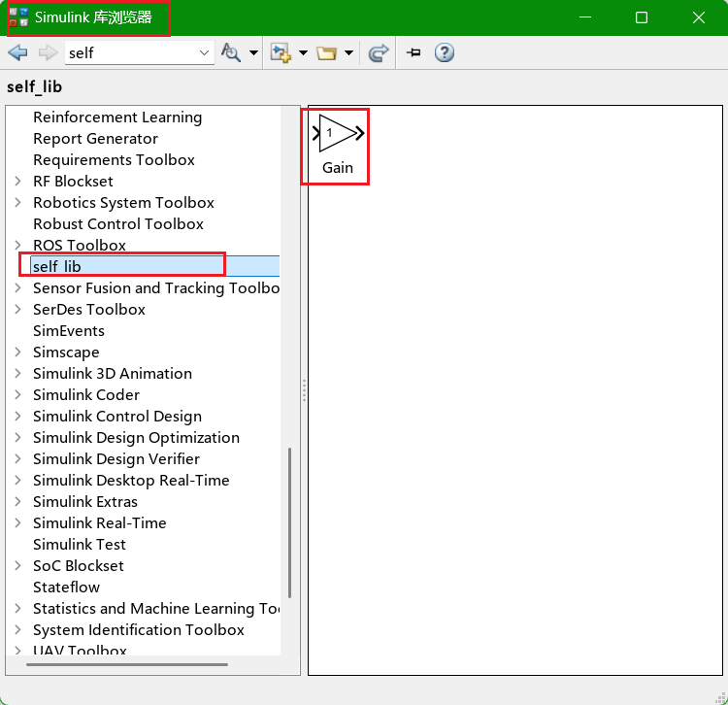Viewport: 728px width, 705px height.
Task: Open the new model dropdown arrow
Action: (303, 52)
